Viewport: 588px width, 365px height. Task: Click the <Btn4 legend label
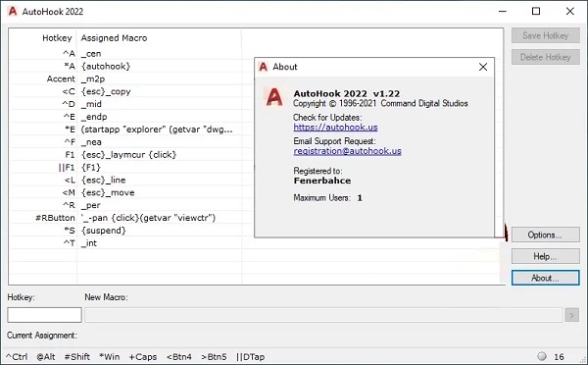179,357
